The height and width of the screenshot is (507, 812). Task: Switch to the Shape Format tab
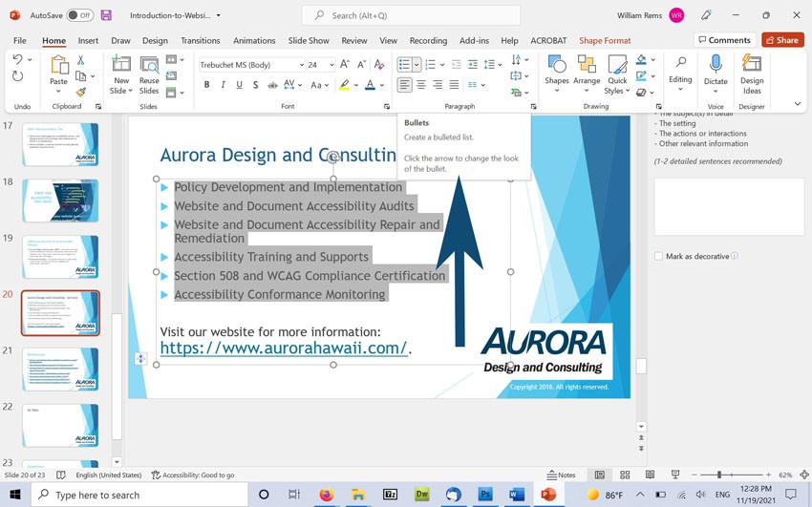click(x=605, y=40)
